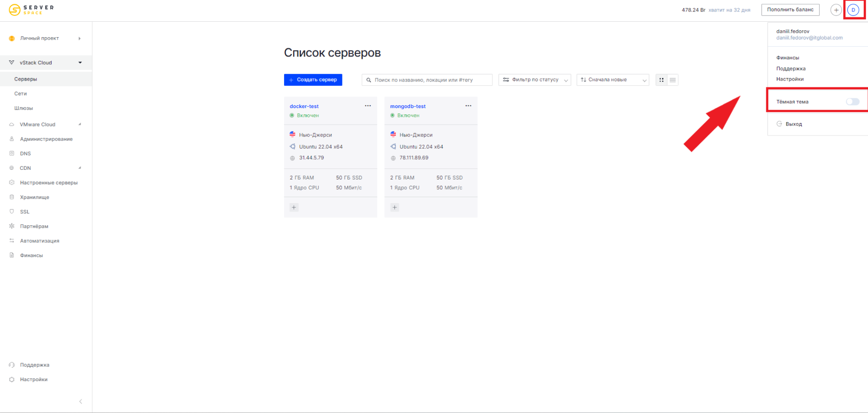Click search field by name, location or tag
This screenshot has width=868, height=413.
pyautogui.click(x=427, y=80)
